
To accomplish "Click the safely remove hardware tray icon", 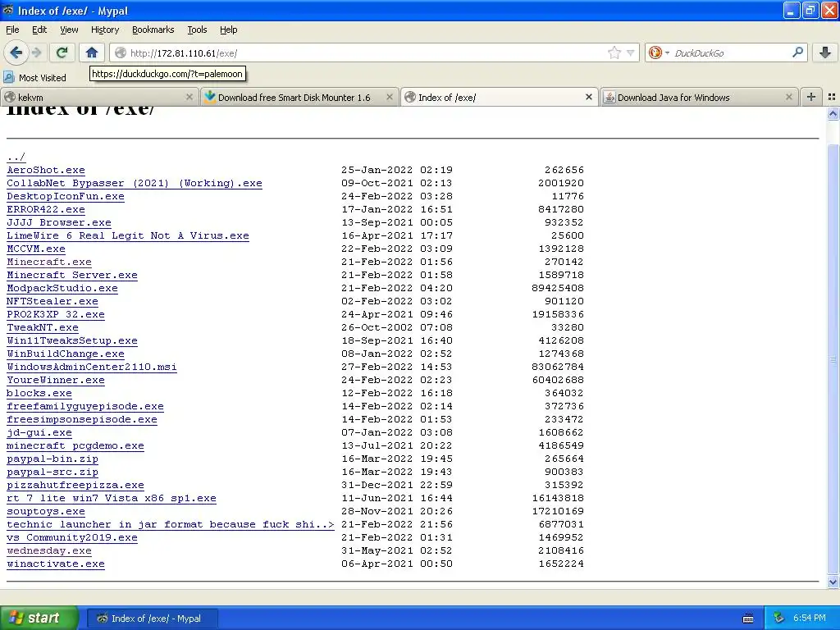I will point(779,618).
